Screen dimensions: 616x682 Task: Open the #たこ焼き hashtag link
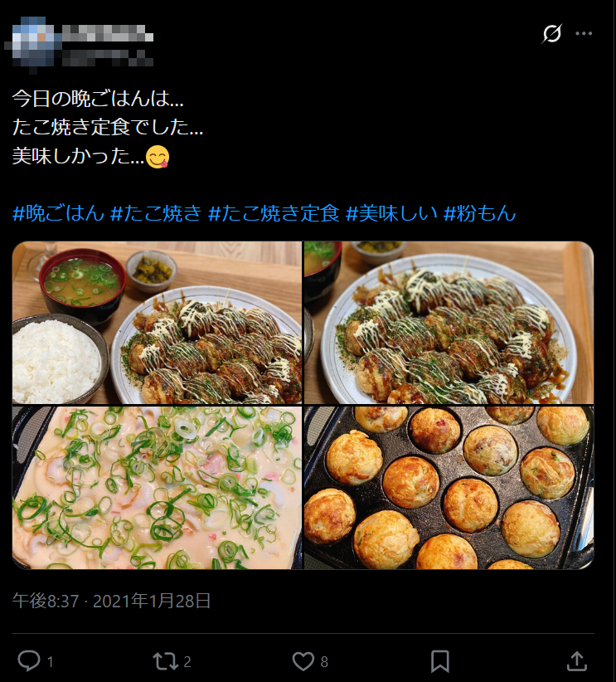point(156,213)
